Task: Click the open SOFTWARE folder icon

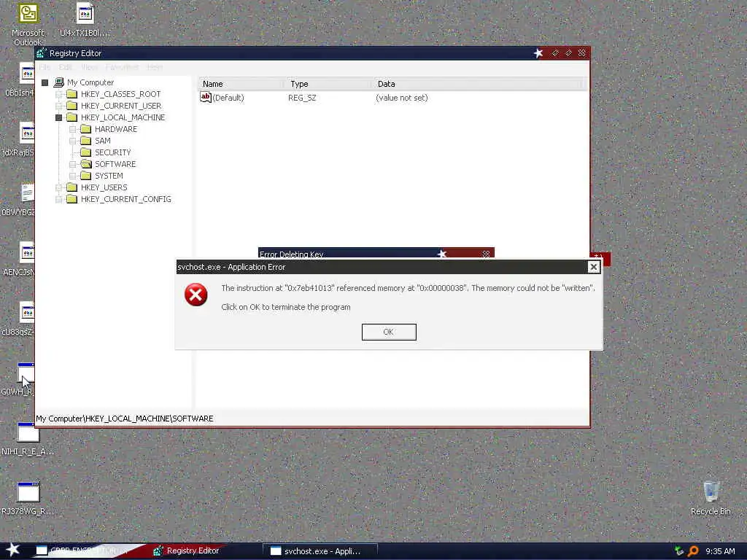Action: point(86,164)
